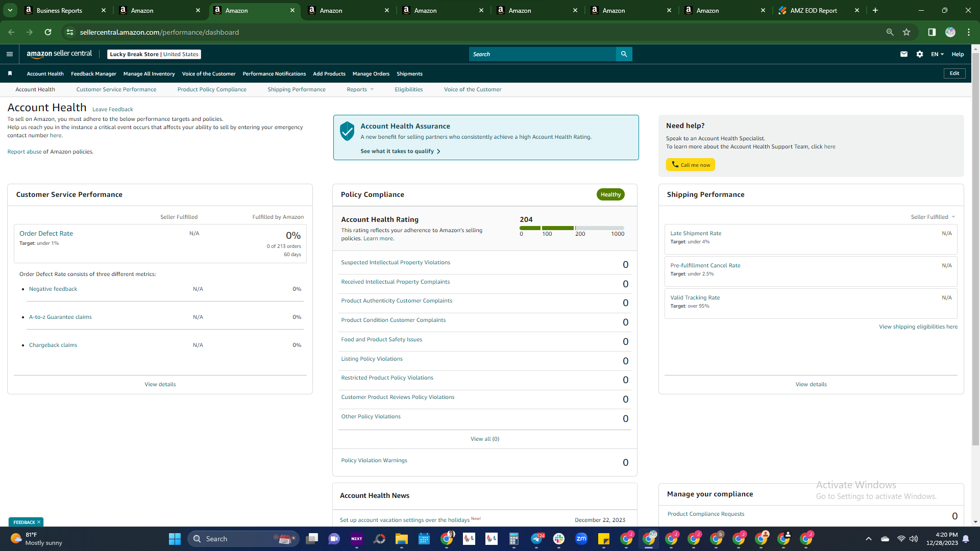
Task: Open the Policy Violation Warnings link
Action: (x=374, y=460)
